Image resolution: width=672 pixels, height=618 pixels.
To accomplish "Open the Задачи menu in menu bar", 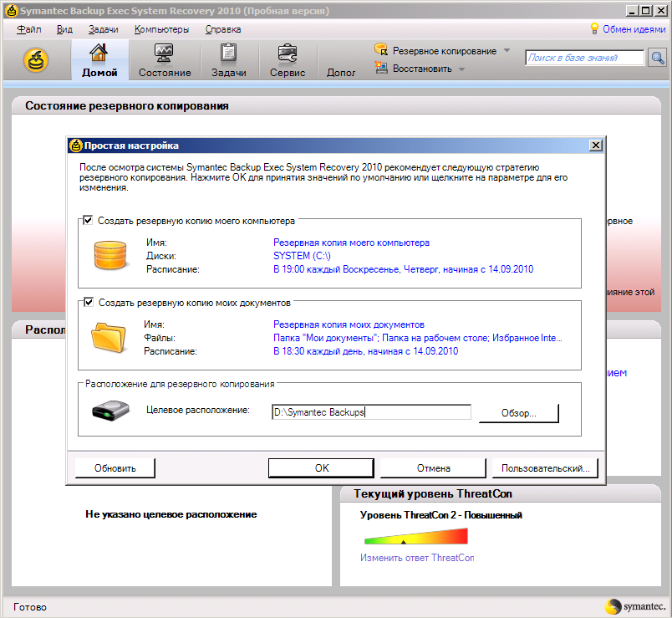I will 104,29.
